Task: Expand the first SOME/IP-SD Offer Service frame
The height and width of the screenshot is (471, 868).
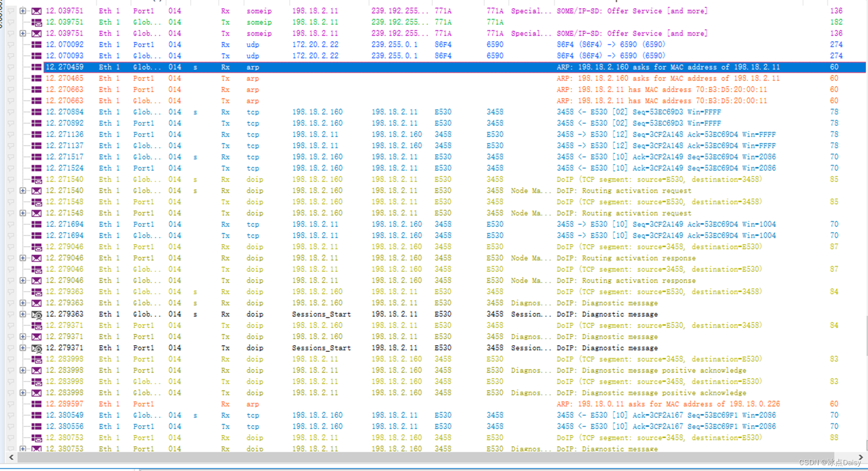Action: point(22,11)
